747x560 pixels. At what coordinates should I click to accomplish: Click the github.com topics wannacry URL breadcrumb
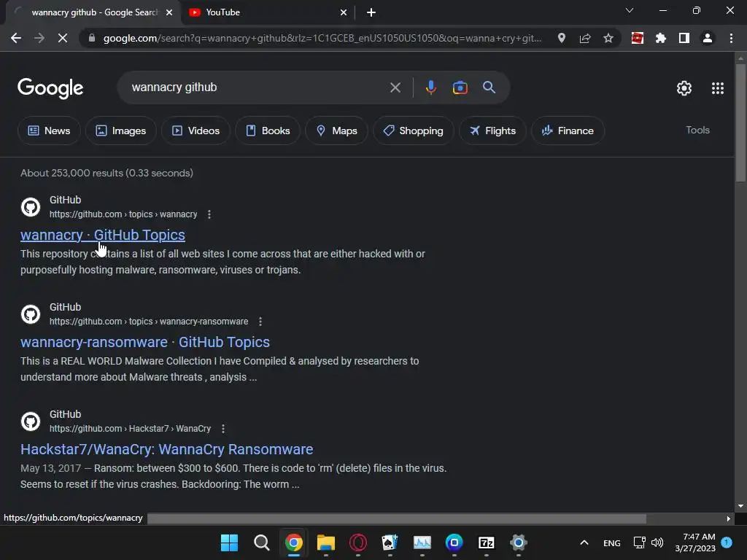pos(123,214)
